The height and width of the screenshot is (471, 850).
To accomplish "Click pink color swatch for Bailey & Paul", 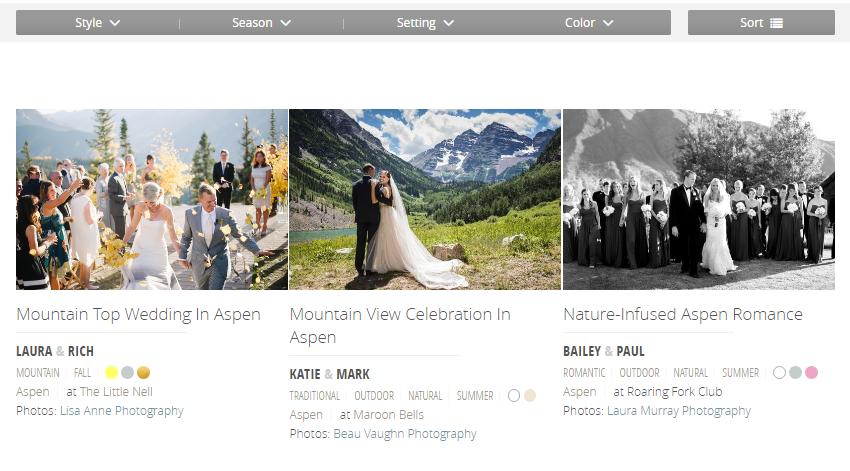I will coord(811,372).
